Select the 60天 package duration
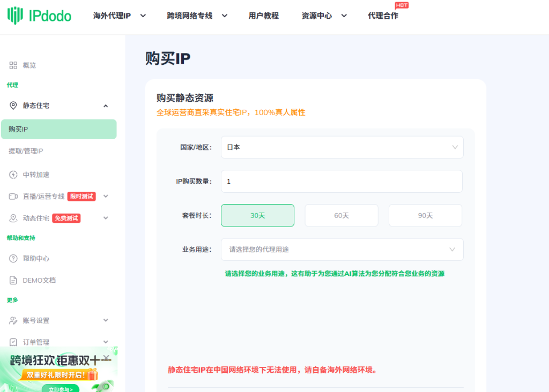This screenshot has height=392, width=549. pos(342,215)
